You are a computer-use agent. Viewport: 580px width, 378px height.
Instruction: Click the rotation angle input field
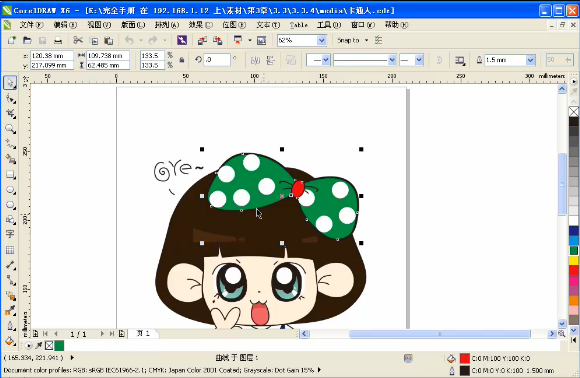216,60
